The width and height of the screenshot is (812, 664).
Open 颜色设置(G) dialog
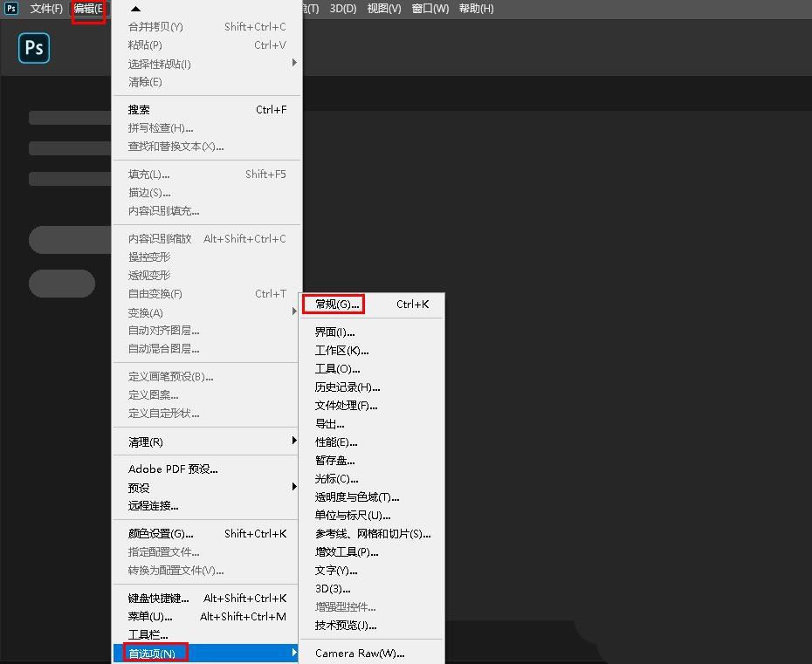point(161,532)
